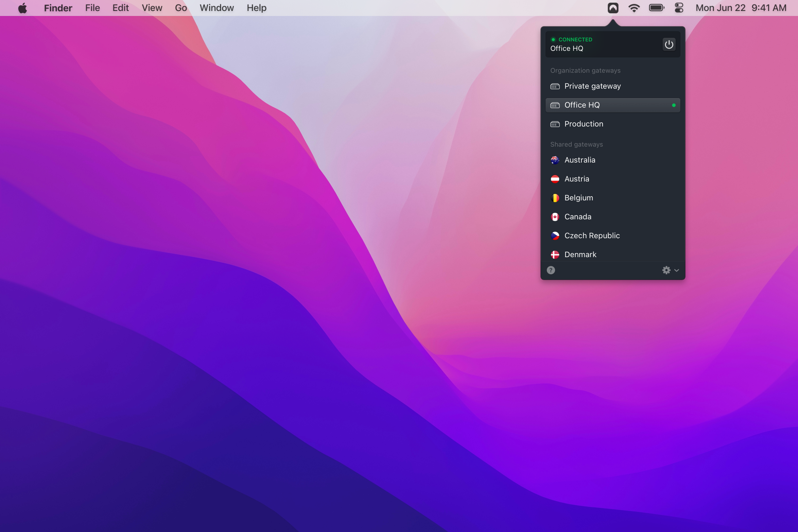Click the Belgium flag icon

coord(555,198)
